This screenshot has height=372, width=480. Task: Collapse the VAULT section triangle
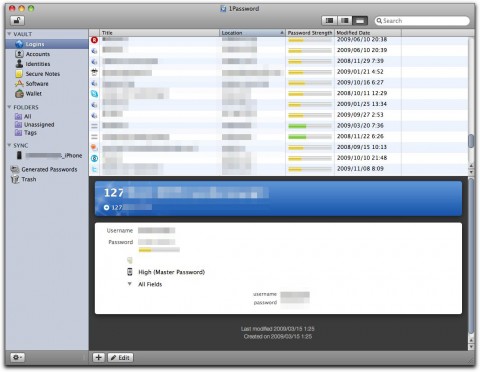tap(9, 34)
